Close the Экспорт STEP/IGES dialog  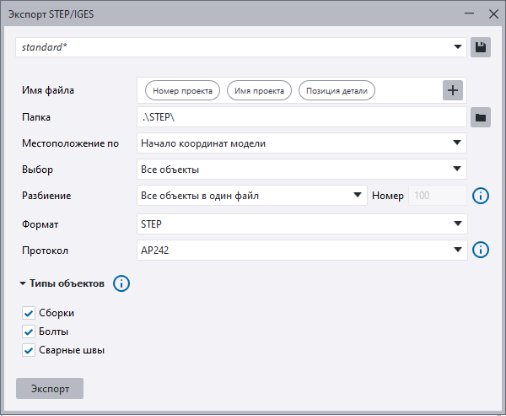(x=493, y=14)
